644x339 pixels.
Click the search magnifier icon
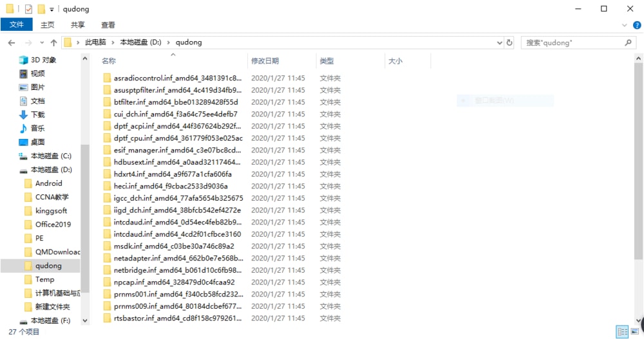628,42
